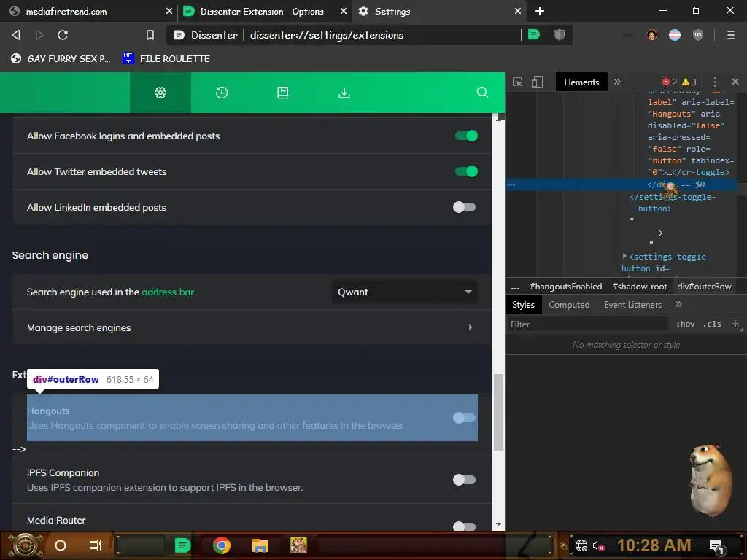Select the Computed tab in DevTools

pyautogui.click(x=569, y=304)
